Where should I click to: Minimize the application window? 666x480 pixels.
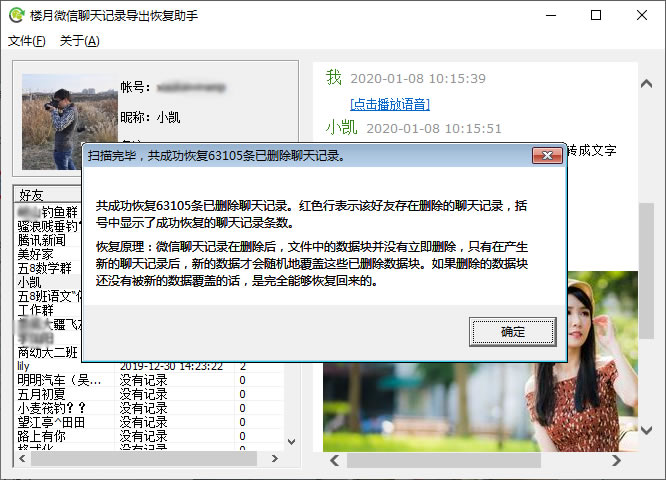[x=551, y=15]
